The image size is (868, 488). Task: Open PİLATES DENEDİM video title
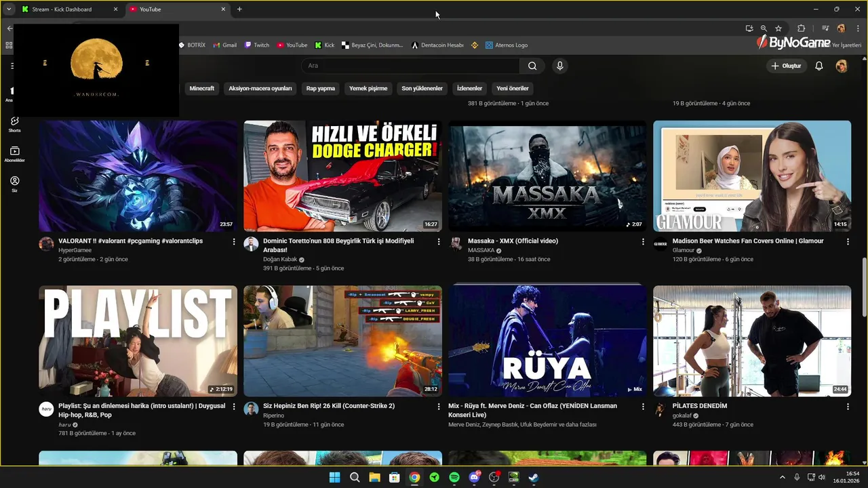coord(699,406)
